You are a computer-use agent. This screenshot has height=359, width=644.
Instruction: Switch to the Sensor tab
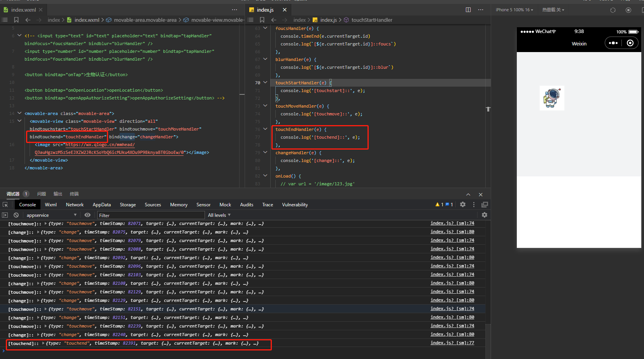[x=203, y=205]
